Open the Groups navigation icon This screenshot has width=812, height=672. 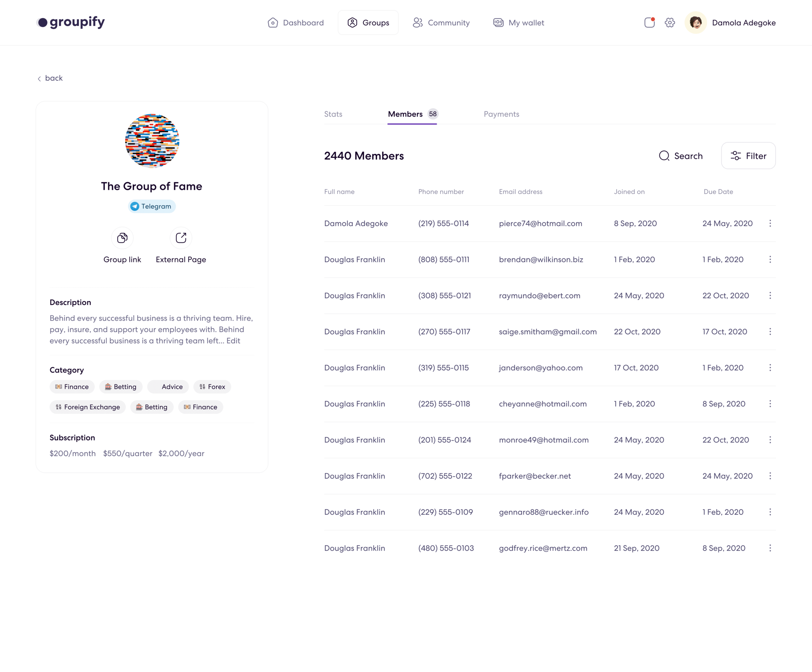click(x=352, y=22)
